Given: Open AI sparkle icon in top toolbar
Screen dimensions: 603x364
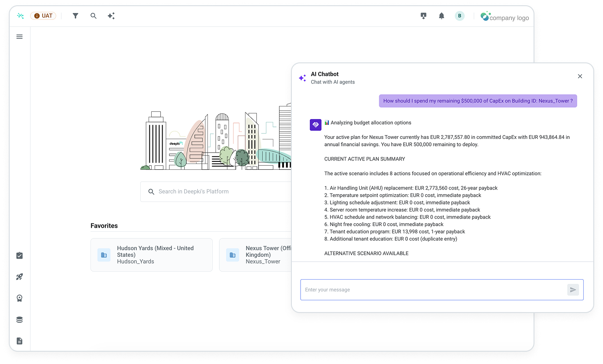Looking at the screenshot, I should pos(111,16).
